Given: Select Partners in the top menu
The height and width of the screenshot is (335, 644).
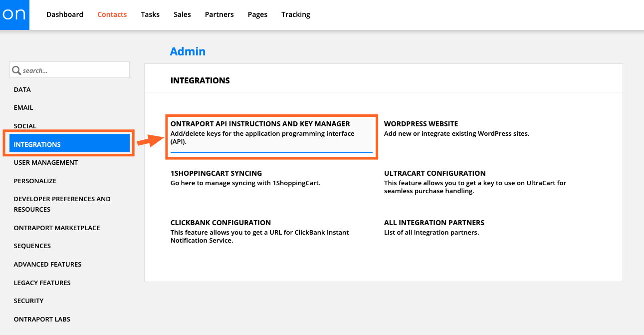Looking at the screenshot, I should click(x=219, y=14).
